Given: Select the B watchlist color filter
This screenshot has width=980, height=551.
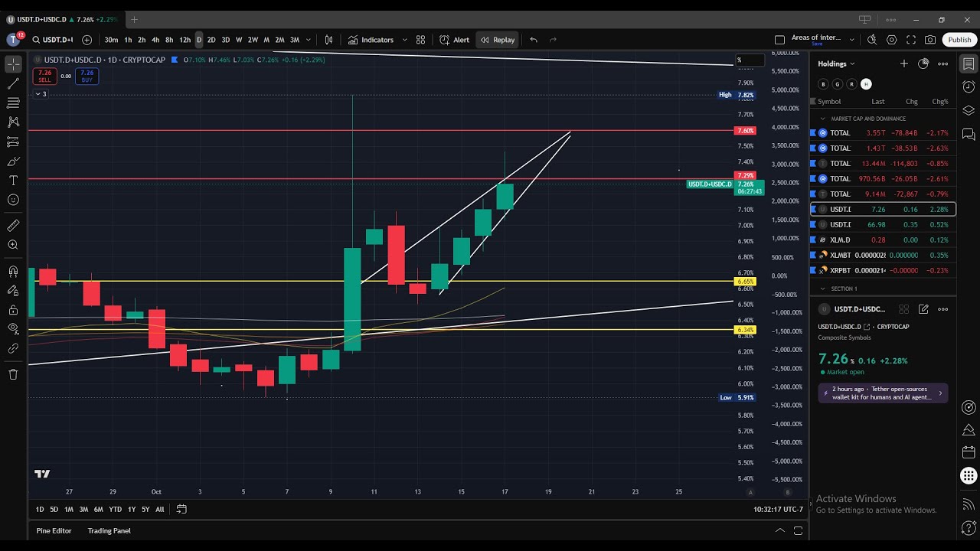Looking at the screenshot, I should pos(823,84).
